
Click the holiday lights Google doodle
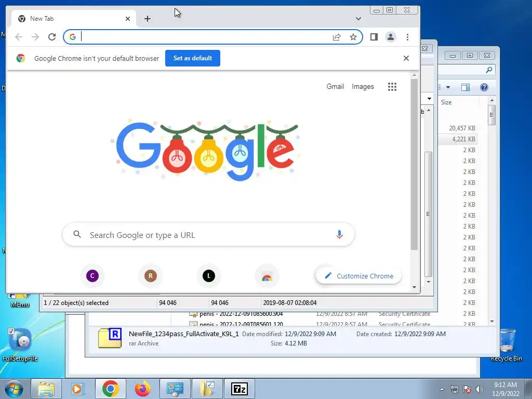(206, 150)
